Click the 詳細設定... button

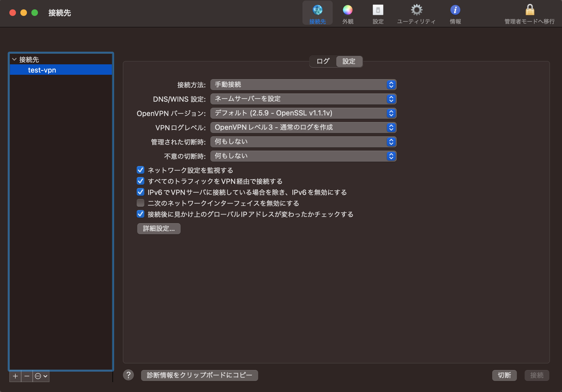tap(159, 229)
